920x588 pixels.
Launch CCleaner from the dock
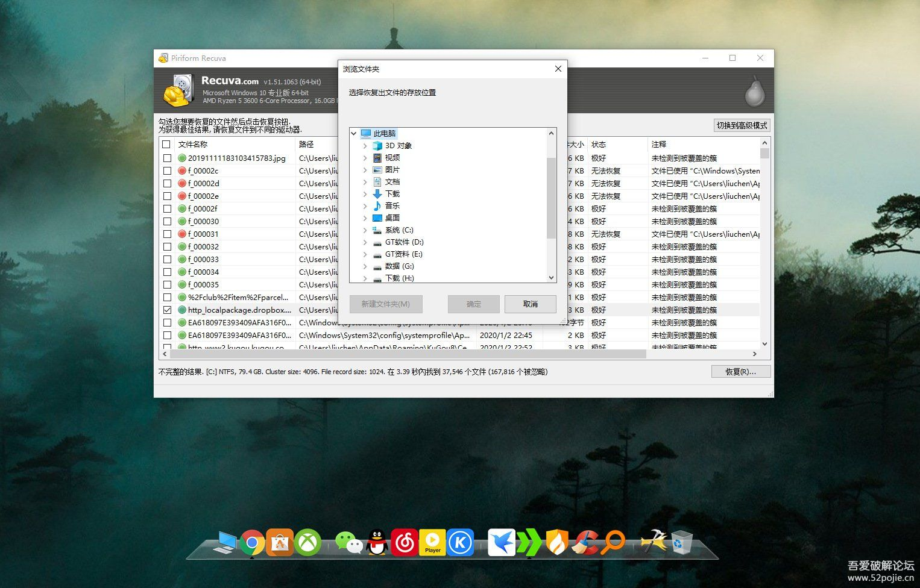(585, 543)
